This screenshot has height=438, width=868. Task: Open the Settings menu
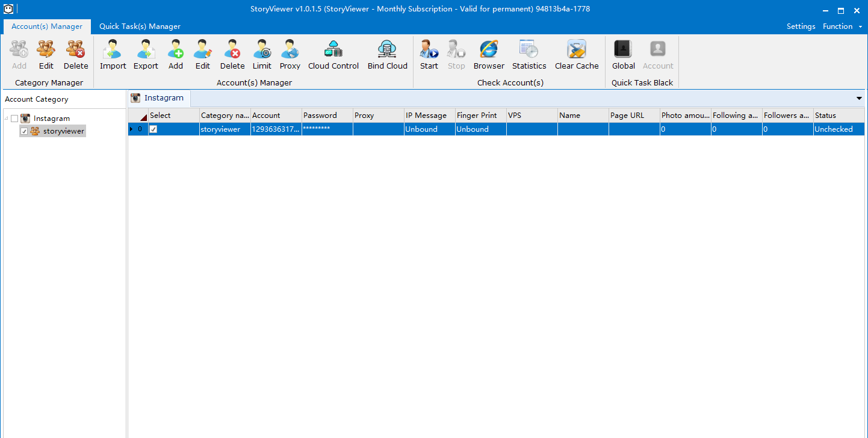tap(801, 26)
